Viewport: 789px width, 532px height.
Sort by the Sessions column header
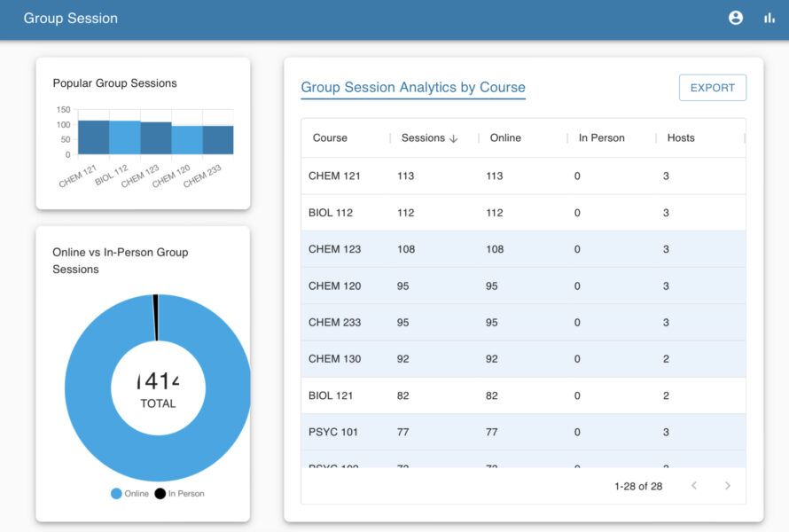click(x=423, y=138)
